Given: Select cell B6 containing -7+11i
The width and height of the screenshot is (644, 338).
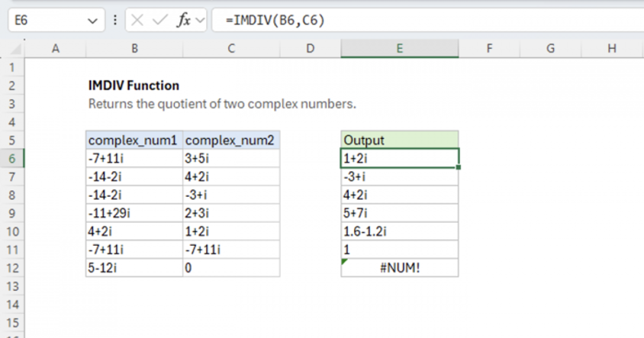Looking at the screenshot, I should click(134, 158).
